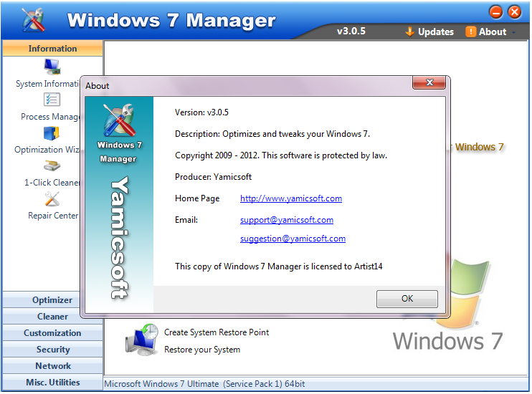Screen dimensions: 532x394
Task: Open Repair Center tools icon
Action: click(x=52, y=199)
